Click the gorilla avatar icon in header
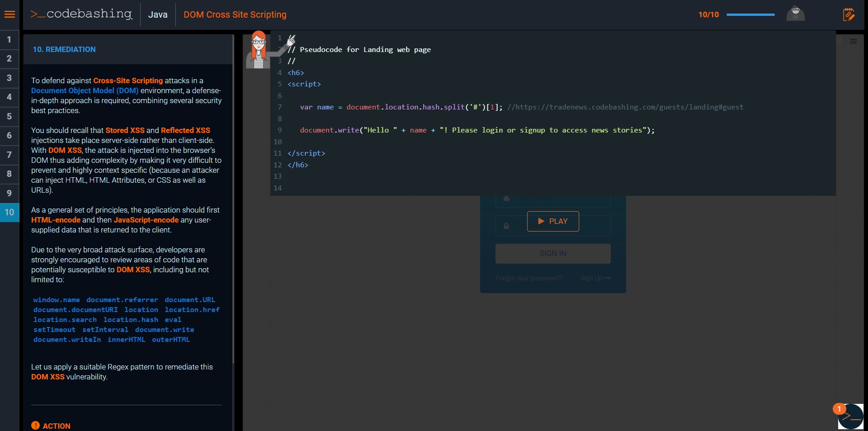Image resolution: width=868 pixels, height=431 pixels. 795,14
